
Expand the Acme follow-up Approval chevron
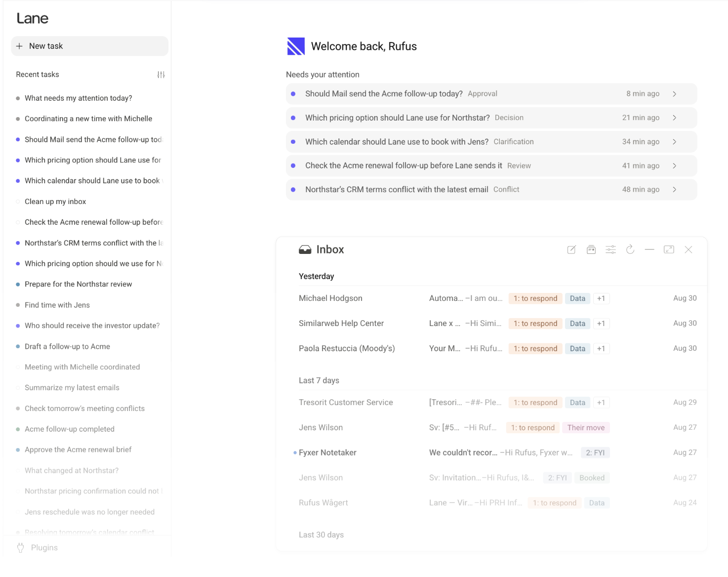click(675, 94)
